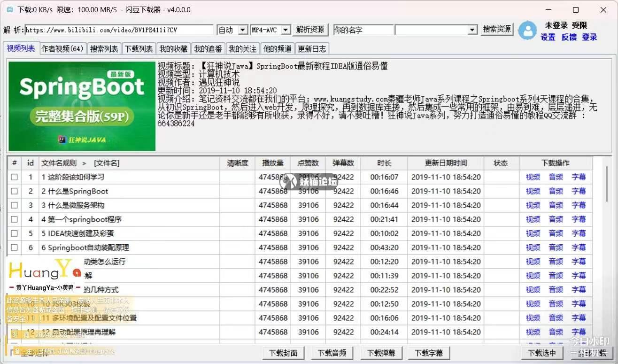Click the 下载字幕 button
Screen dimensions: 618x364
(429, 353)
